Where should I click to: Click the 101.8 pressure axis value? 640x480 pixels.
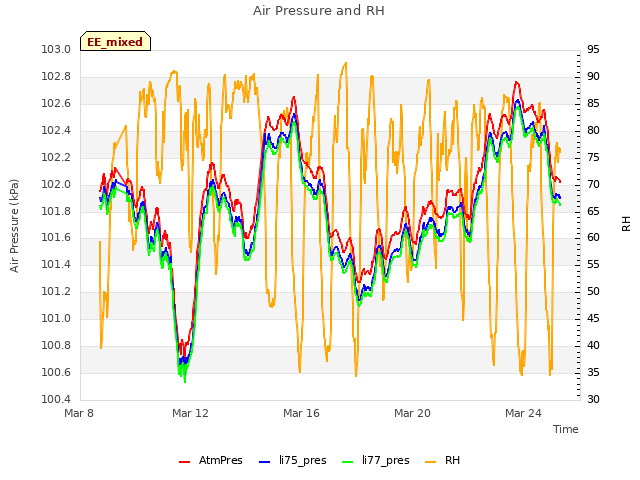coord(56,211)
